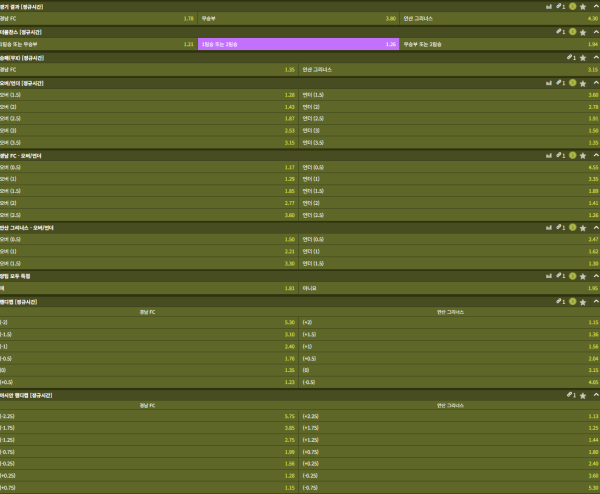Click link icon in 핸디캡 [정규시간] header
This screenshot has height=494, width=600.
pyautogui.click(x=560, y=300)
